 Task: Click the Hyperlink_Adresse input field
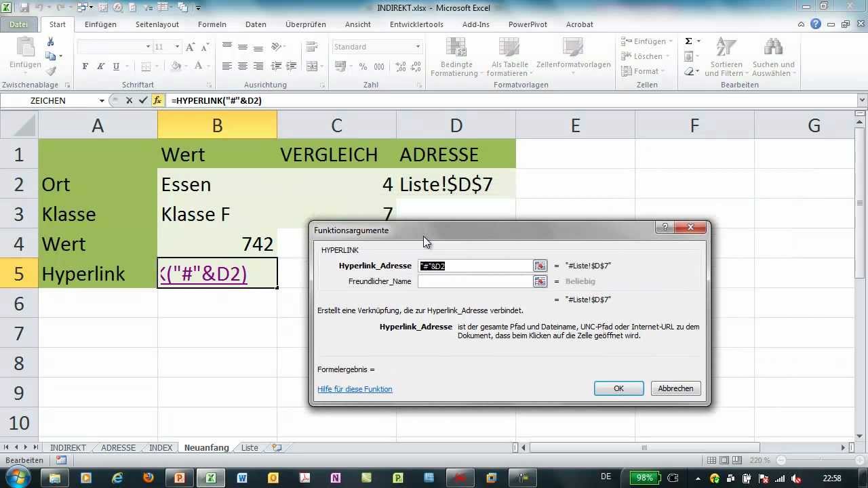[x=475, y=266]
